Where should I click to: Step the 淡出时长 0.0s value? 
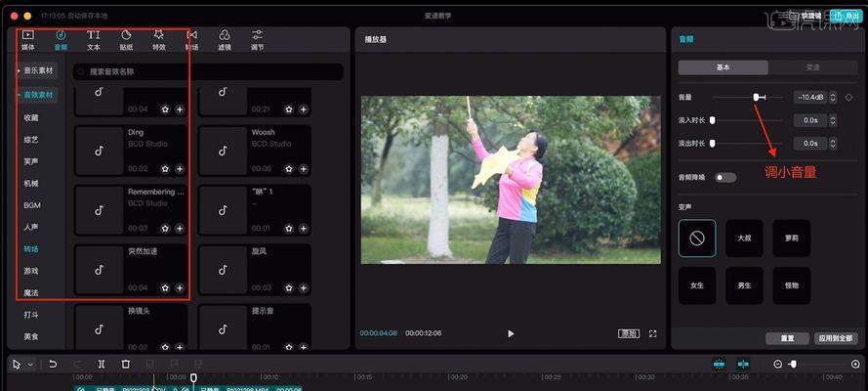(x=833, y=144)
